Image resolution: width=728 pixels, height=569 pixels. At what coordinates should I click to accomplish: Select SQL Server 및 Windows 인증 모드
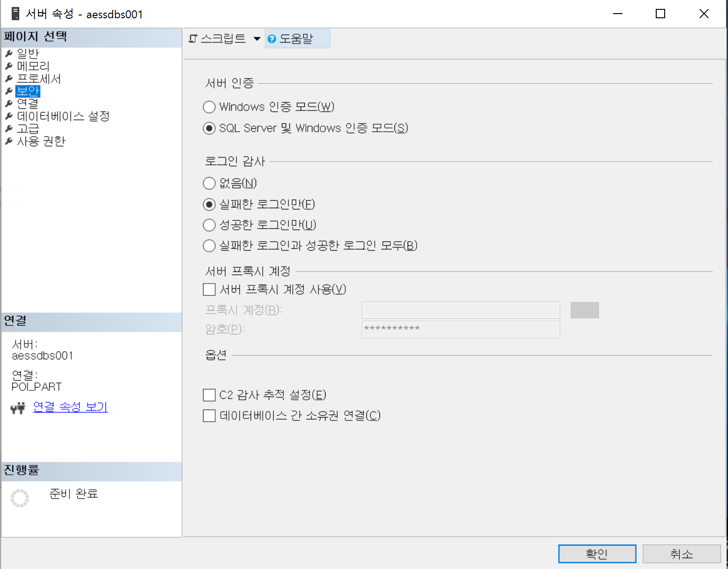(x=209, y=128)
